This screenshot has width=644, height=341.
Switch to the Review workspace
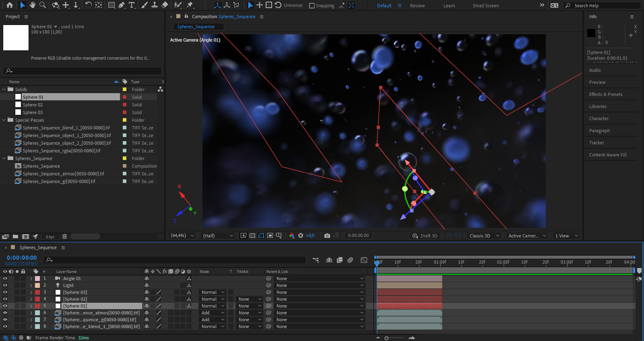tap(417, 6)
